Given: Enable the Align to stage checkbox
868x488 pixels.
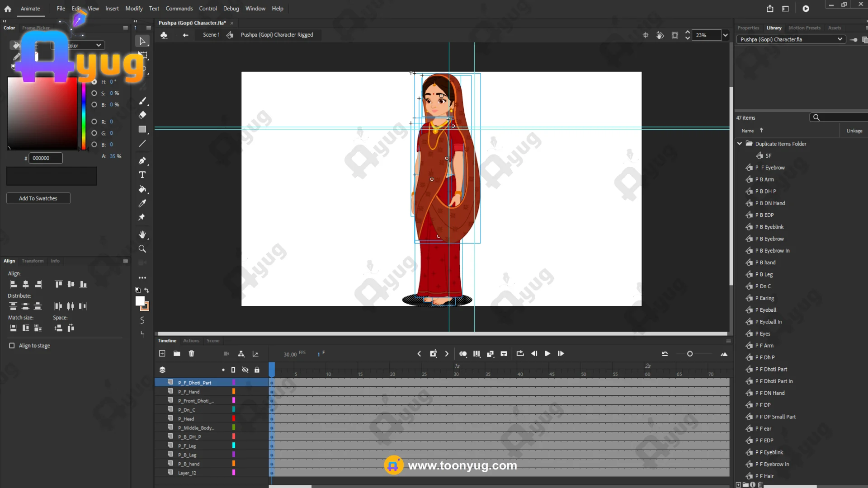Looking at the screenshot, I should (x=12, y=346).
